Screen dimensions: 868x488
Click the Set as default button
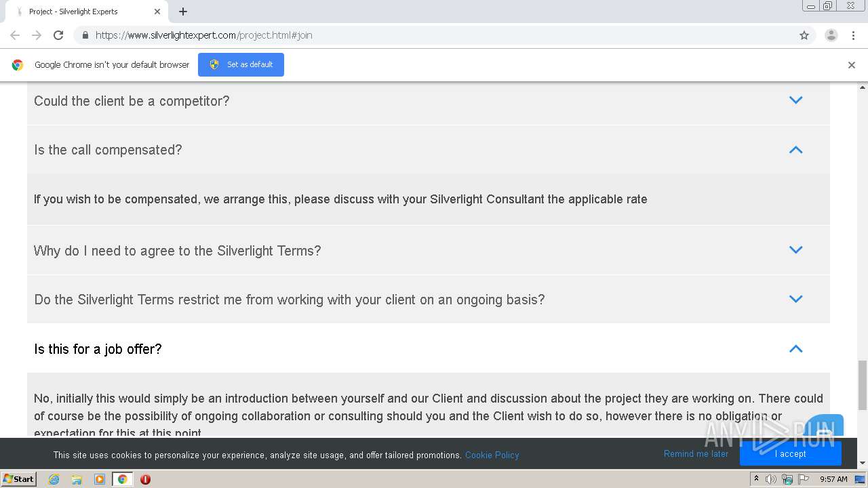[x=241, y=64]
